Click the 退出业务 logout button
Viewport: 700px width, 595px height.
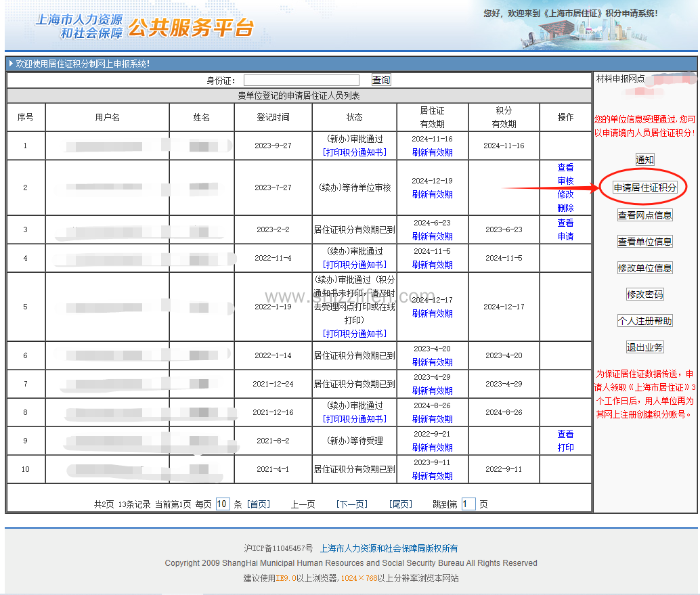click(644, 347)
